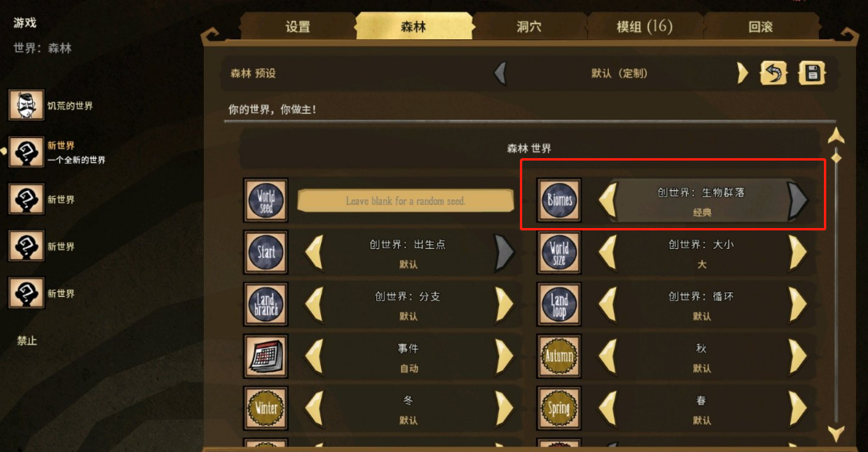Click the scroll down arrow of the settings list

point(836,433)
